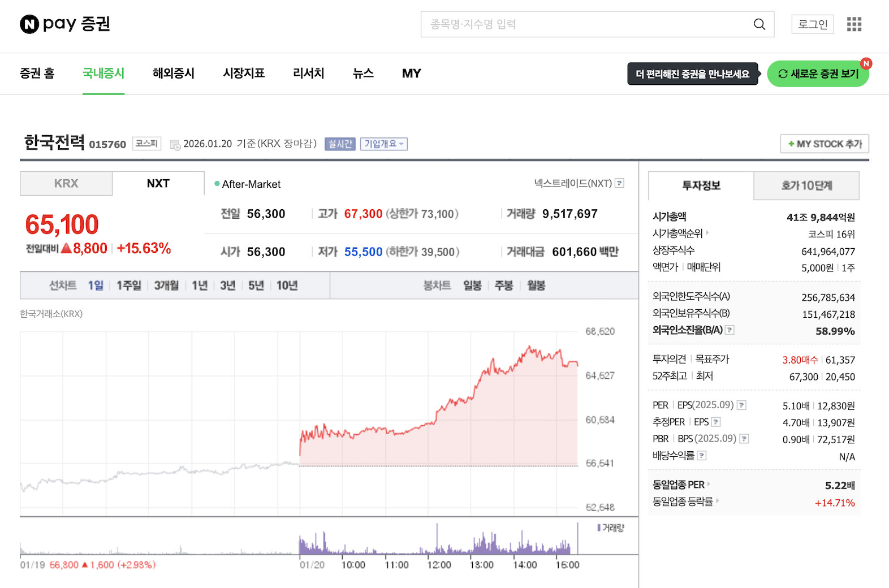The image size is (889, 588).
Task: Open the apps grid menu icon
Action: coord(854,24)
